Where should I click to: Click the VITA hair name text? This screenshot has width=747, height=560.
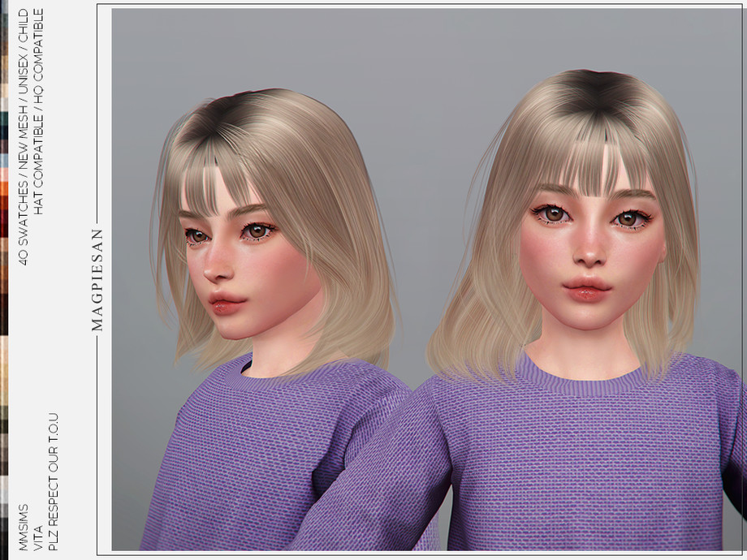click(x=37, y=537)
